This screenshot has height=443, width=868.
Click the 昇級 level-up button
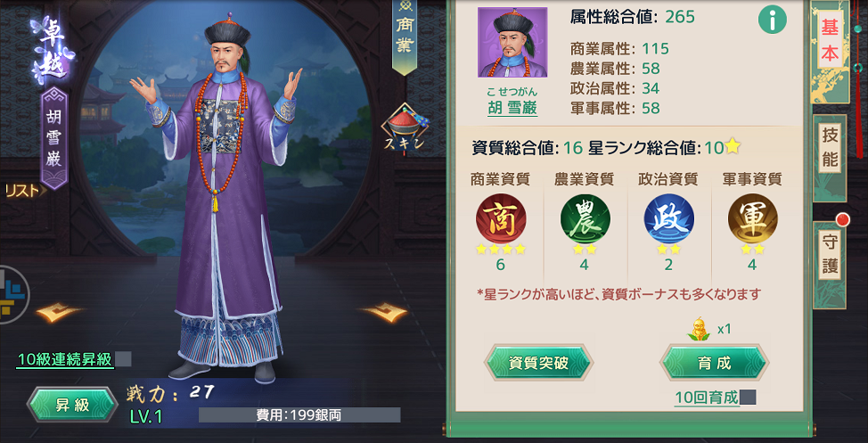click(x=72, y=405)
